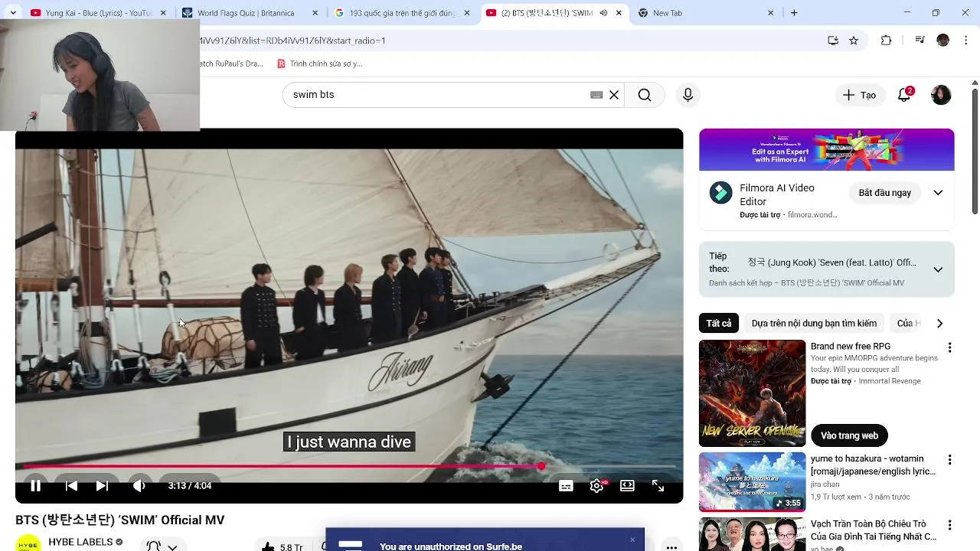Mute the video volume
This screenshot has width=980, height=551.
139,486
